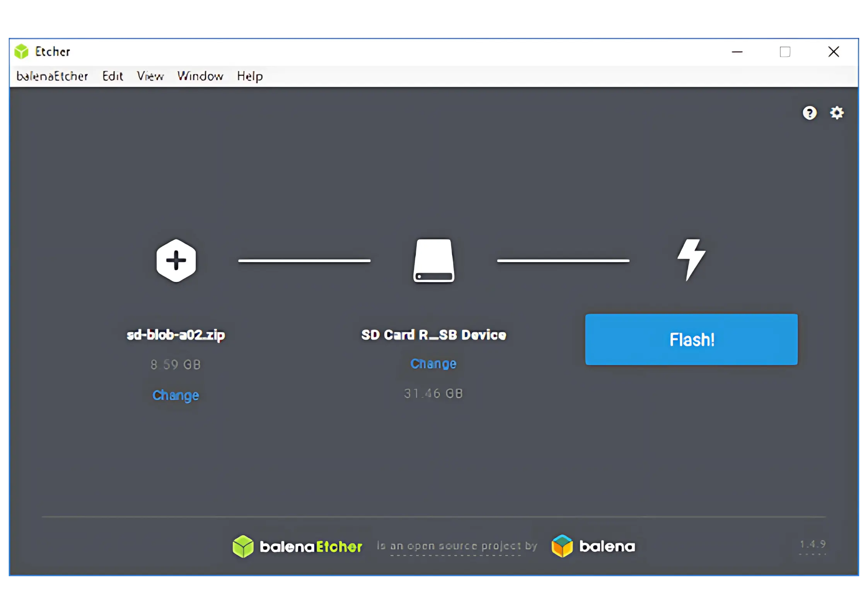Click Change under sd-blob-a02.zip
Screen dimensions: 868x614
[176, 395]
